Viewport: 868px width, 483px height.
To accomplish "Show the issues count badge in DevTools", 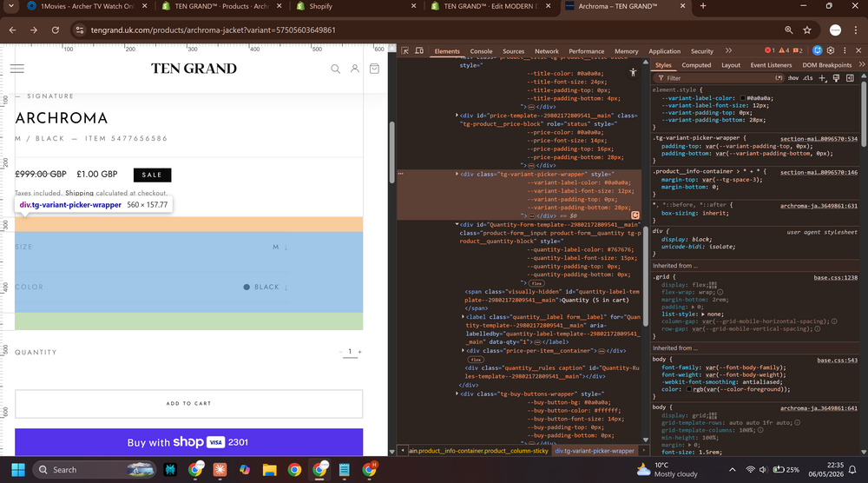I will pyautogui.click(x=798, y=50).
